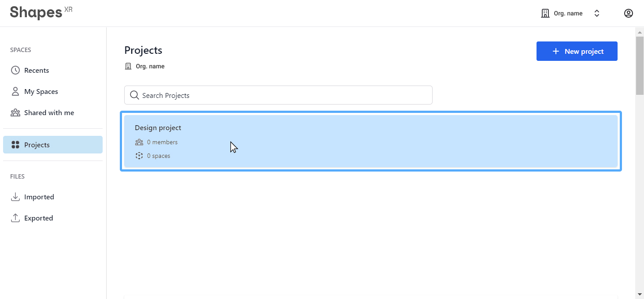The height and width of the screenshot is (299, 644).
Task: Click the group icon beside Shared with me
Action: pyautogui.click(x=15, y=112)
